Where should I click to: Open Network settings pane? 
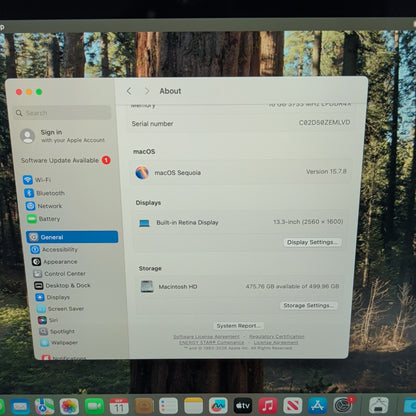44,206
